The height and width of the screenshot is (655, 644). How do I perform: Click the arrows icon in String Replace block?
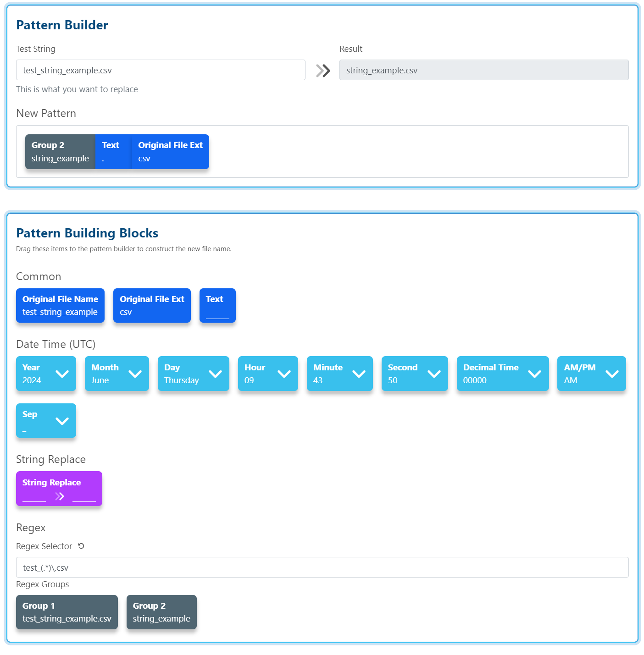pyautogui.click(x=60, y=496)
